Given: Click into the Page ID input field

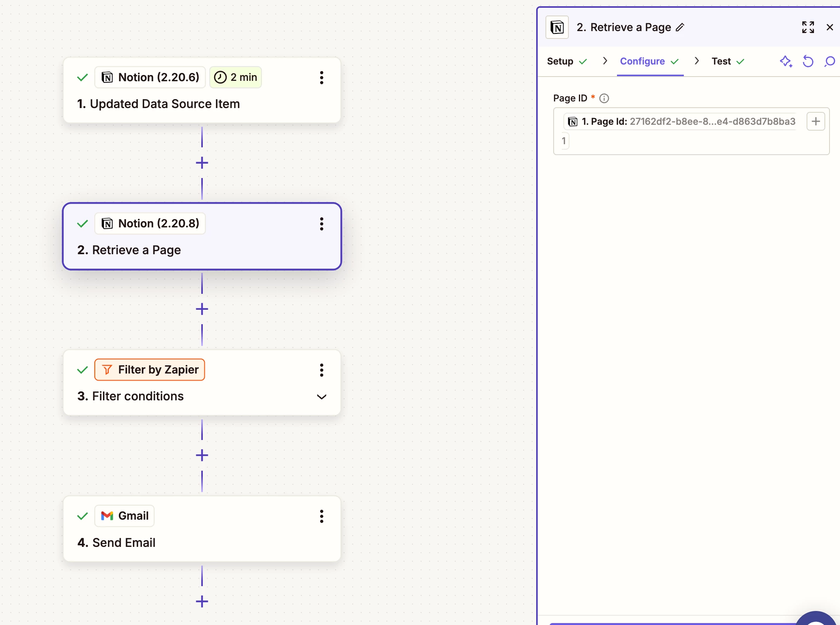Looking at the screenshot, I should 692,142.
